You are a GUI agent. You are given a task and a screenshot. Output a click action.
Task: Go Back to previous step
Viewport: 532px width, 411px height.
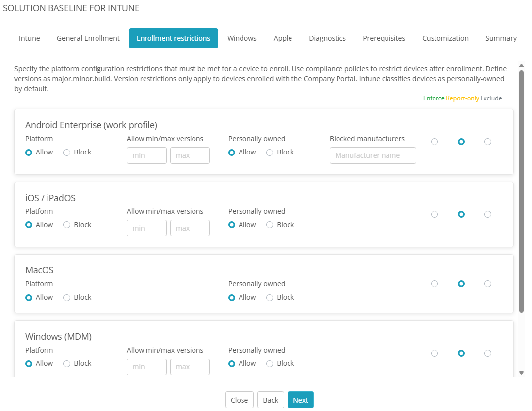(270, 400)
